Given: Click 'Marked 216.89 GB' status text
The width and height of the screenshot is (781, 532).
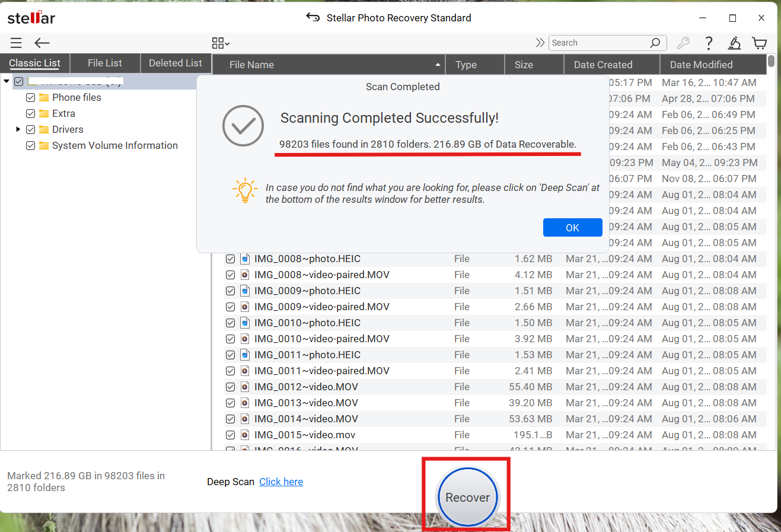Looking at the screenshot, I should (x=86, y=482).
